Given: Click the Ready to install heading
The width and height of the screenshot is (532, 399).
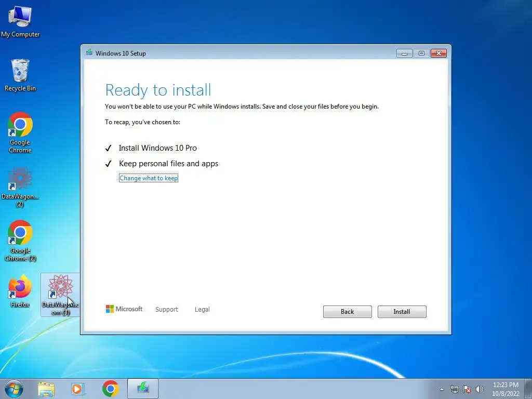Looking at the screenshot, I should coord(158,90).
